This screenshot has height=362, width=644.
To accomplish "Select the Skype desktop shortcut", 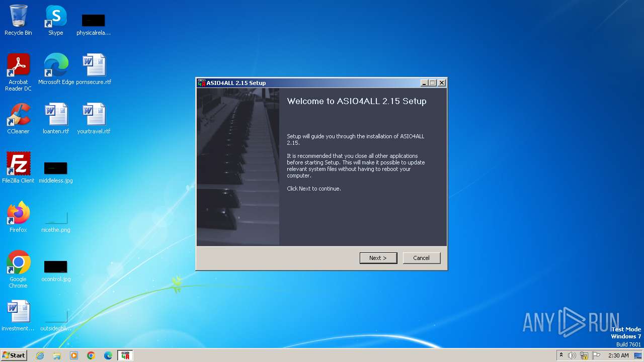I will click(56, 20).
